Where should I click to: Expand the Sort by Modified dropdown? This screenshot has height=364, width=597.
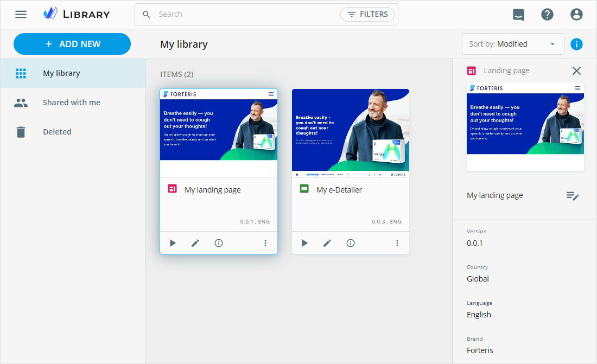[512, 44]
